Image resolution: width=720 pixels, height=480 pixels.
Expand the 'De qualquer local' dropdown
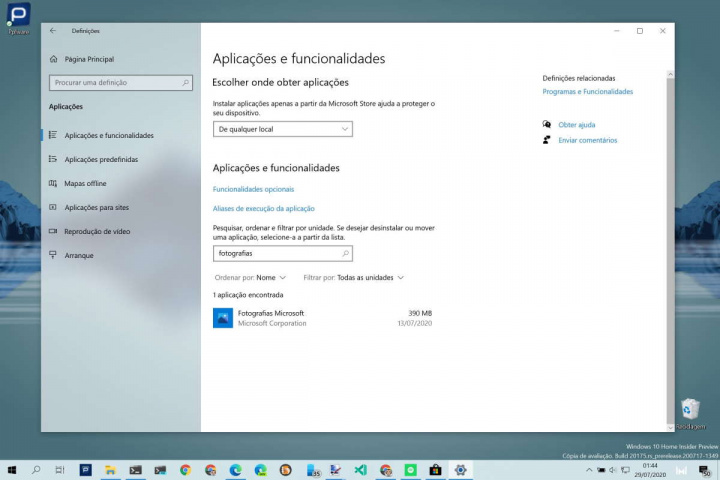(x=283, y=129)
